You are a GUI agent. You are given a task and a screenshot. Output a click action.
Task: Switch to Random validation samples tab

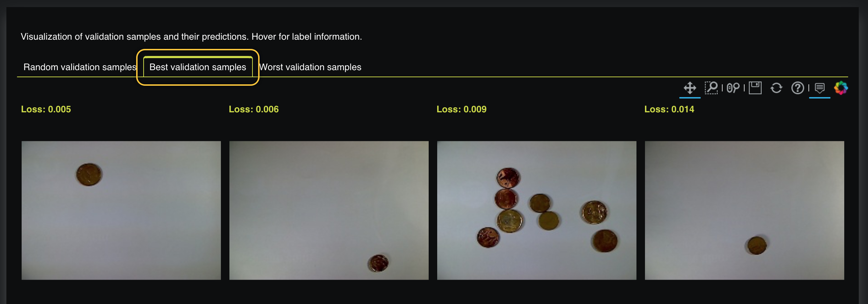pyautogui.click(x=80, y=67)
